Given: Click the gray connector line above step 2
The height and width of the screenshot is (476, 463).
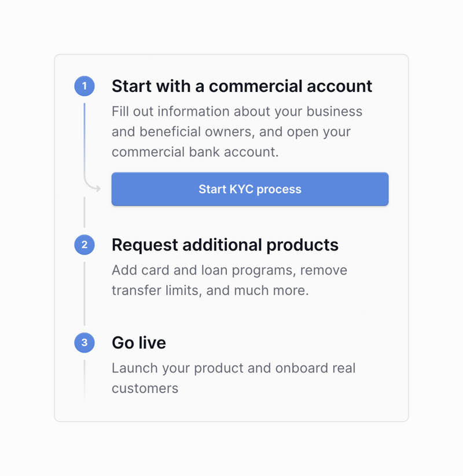Looking at the screenshot, I should coord(84,212).
